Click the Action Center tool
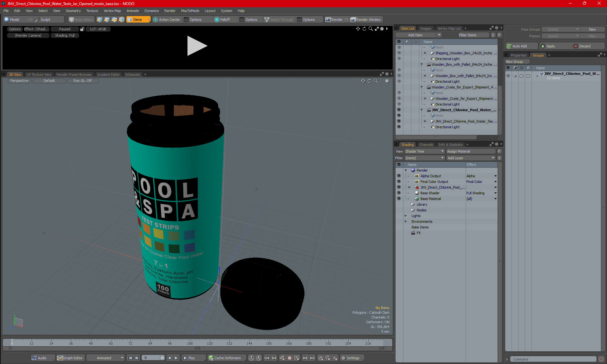Viewport: 607px width, 364px height. click(x=167, y=20)
